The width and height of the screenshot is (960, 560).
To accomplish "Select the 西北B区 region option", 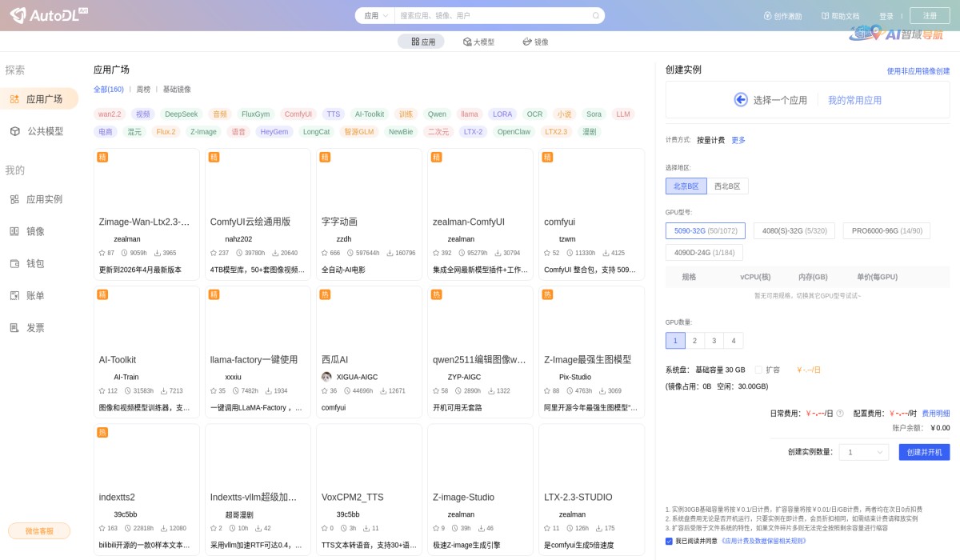I will (727, 186).
